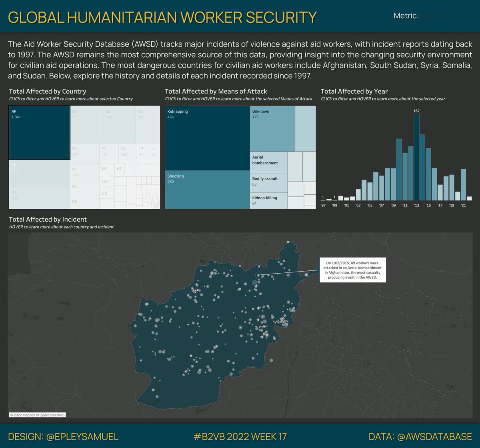Pick the CM country cell

[x=107, y=182]
